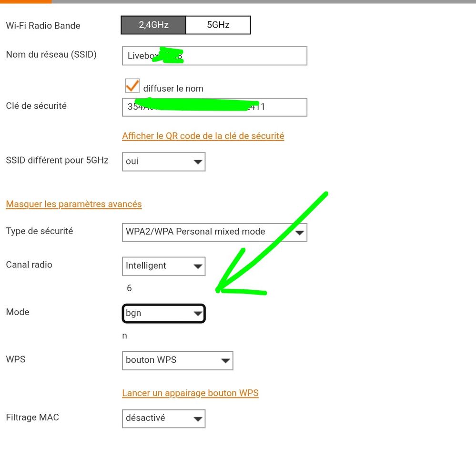The width and height of the screenshot is (476, 470).
Task: Click the Type de sécurité dropdown arrow
Action: click(x=300, y=232)
